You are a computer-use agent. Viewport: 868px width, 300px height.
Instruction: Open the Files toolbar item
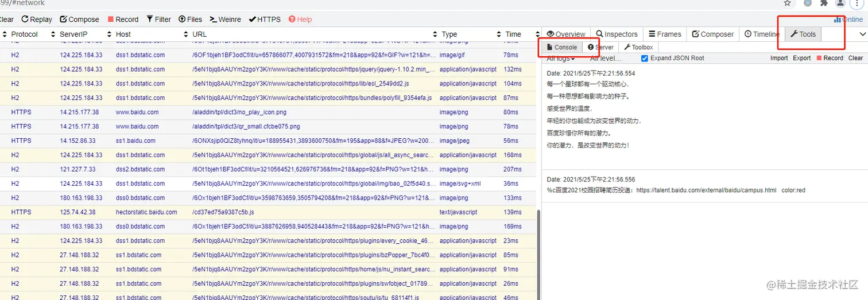[x=190, y=20]
